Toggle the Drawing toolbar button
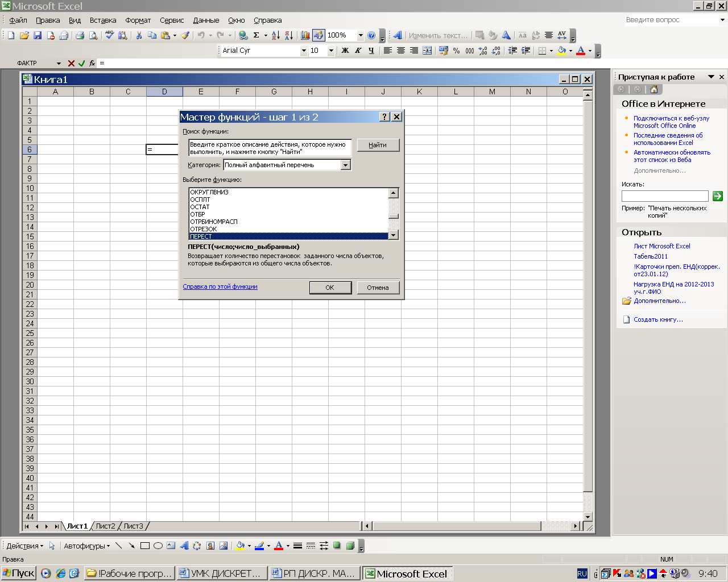Viewport: 728px width, 582px height. [x=318, y=35]
